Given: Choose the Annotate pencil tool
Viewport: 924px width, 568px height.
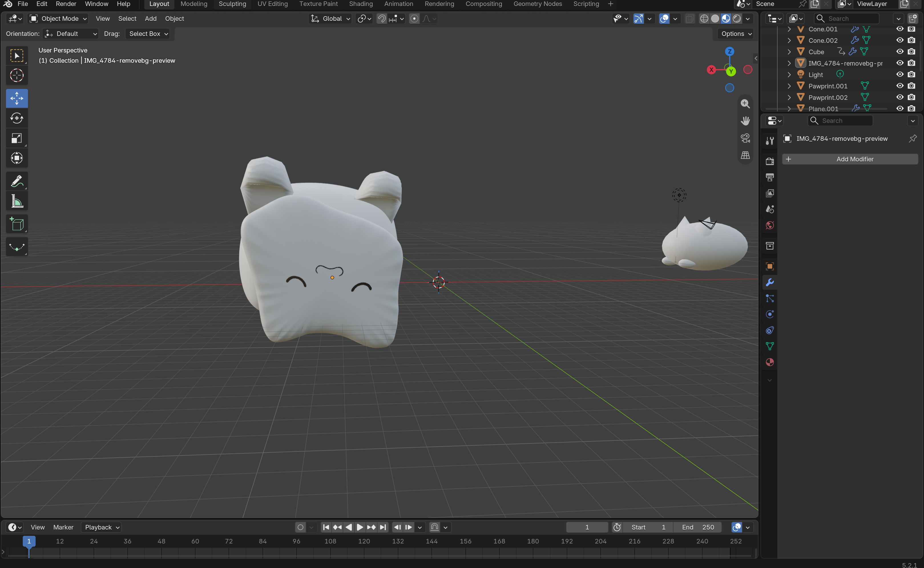Looking at the screenshot, I should 17,181.
